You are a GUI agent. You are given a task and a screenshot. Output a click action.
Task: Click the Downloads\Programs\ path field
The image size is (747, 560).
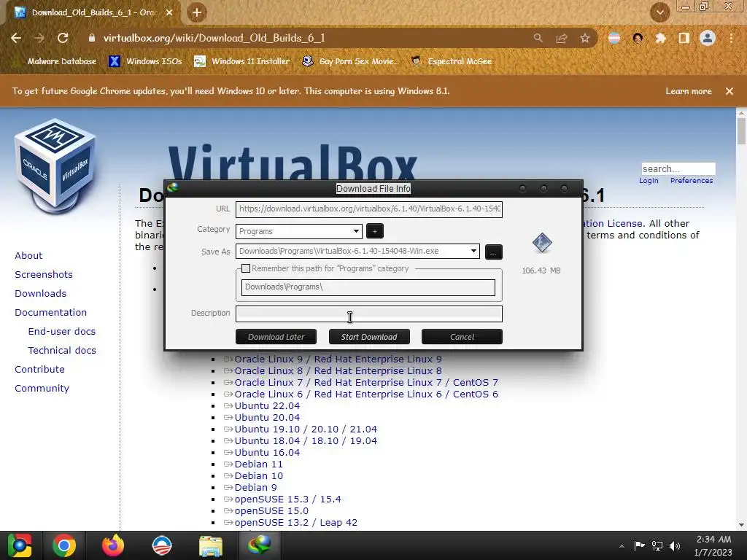coord(368,287)
